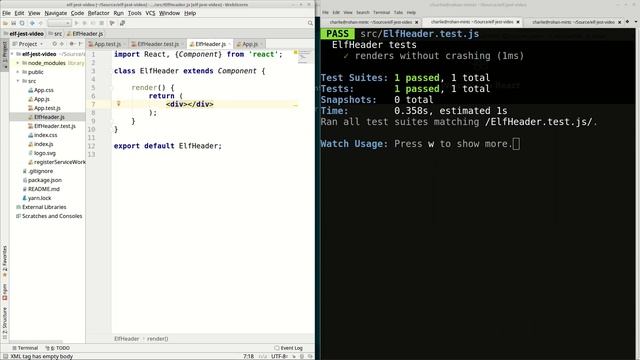This screenshot has height=360, width=640.
Task: Click the Event Log icon
Action: (x=277, y=348)
